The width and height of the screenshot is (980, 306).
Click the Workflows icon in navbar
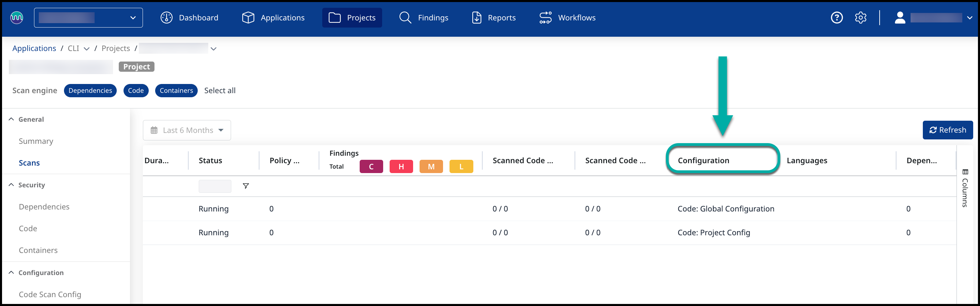(x=545, y=17)
